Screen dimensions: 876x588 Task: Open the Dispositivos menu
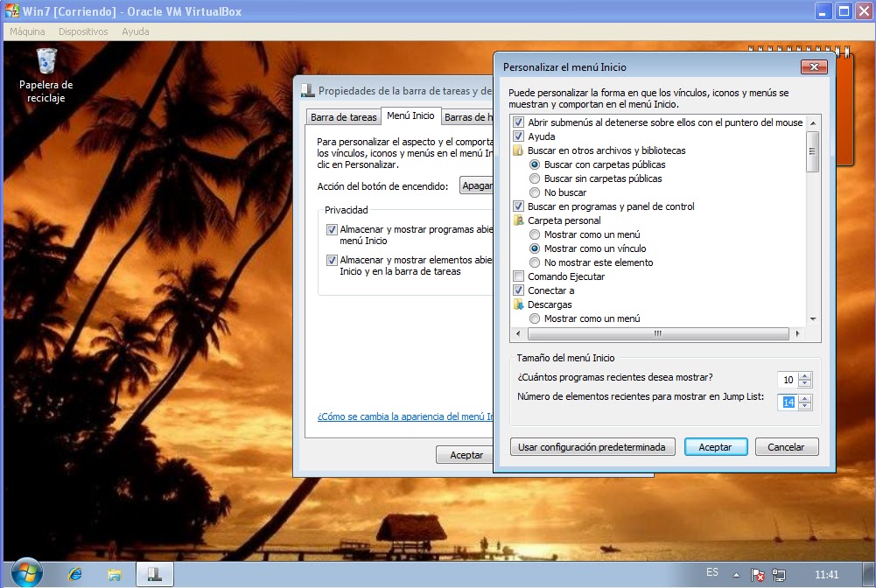83,31
